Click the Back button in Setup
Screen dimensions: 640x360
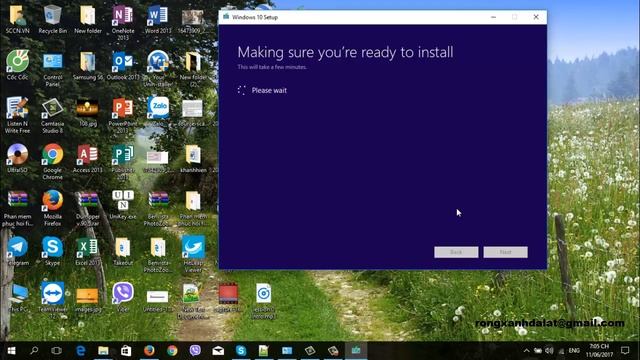(x=456, y=252)
